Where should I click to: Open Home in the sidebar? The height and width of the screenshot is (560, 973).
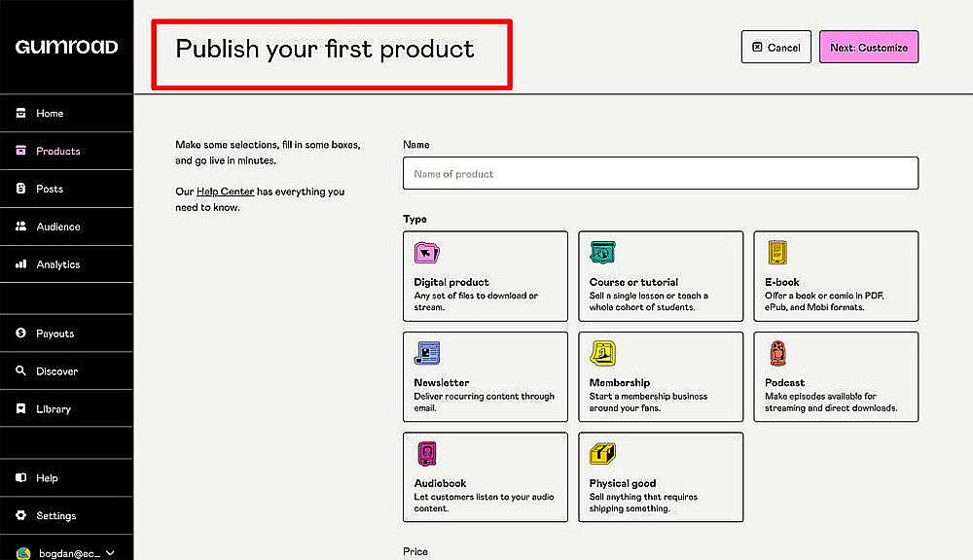pyautogui.click(x=49, y=114)
